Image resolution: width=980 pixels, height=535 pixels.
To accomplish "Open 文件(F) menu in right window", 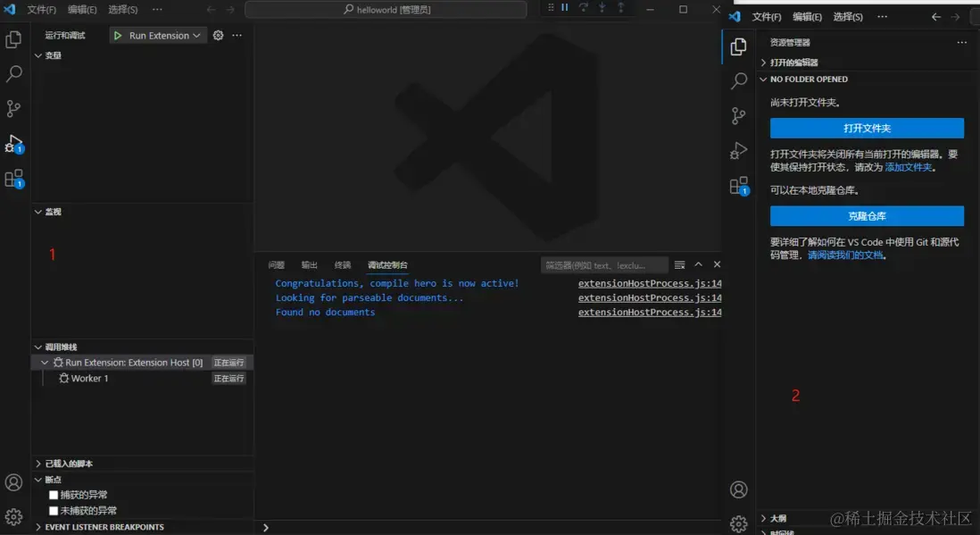I will click(x=767, y=17).
